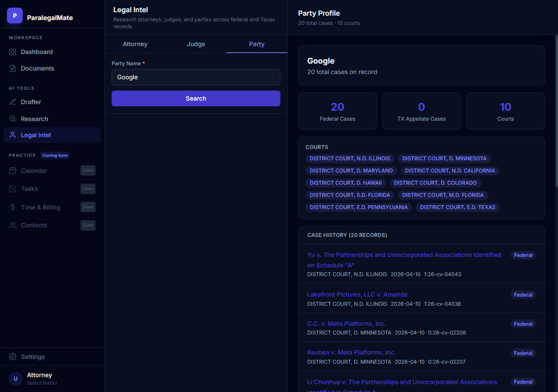Click the Party Name input field
Viewport: 558px width, 392px height.
196,77
